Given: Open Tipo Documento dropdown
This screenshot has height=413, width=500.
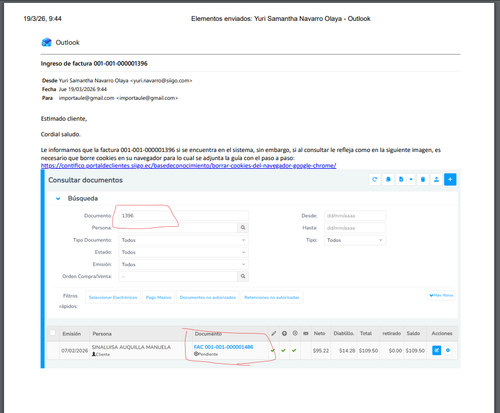Looking at the screenshot, I should point(183,240).
